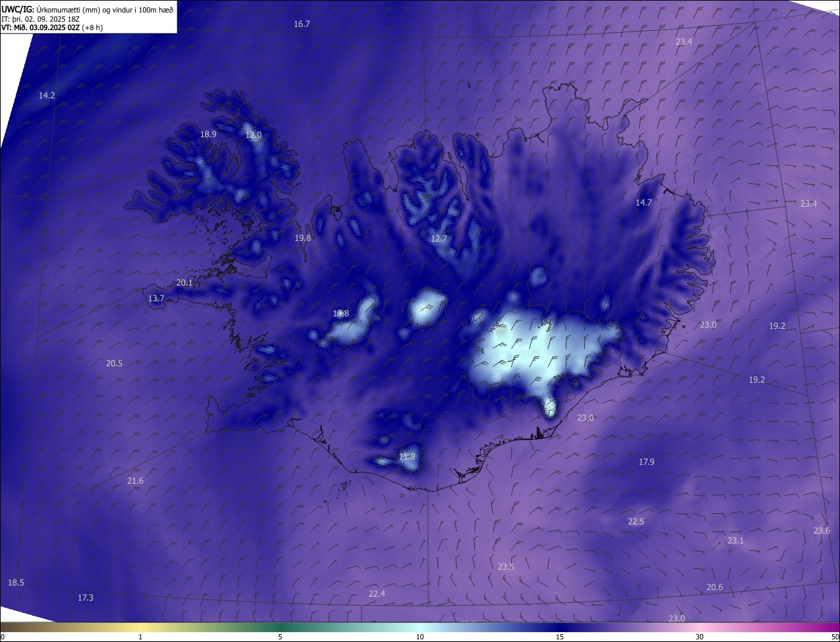Image resolution: width=840 pixels, height=642 pixels.
Task: Click the 18.9 value in the Westfjords
Action: (208, 134)
